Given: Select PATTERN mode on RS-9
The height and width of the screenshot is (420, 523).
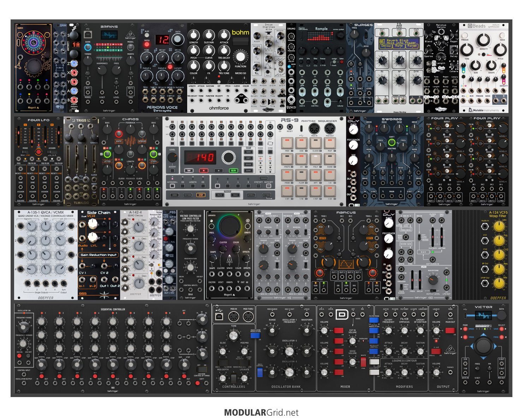Looking at the screenshot, I should tap(188, 195).
